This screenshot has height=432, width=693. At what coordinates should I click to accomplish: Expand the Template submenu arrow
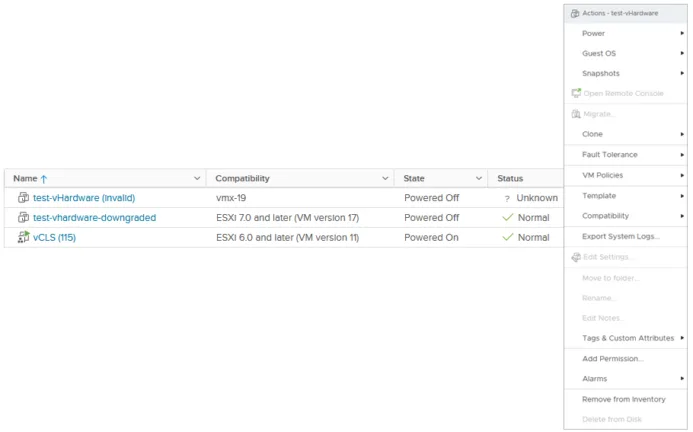(682, 195)
